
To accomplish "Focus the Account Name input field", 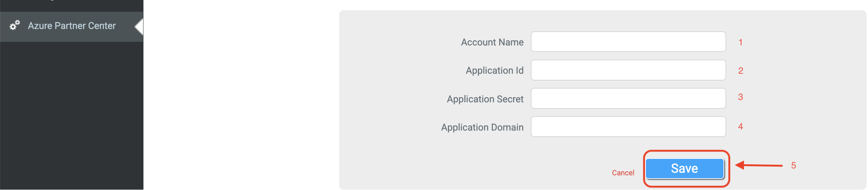I will point(628,42).
